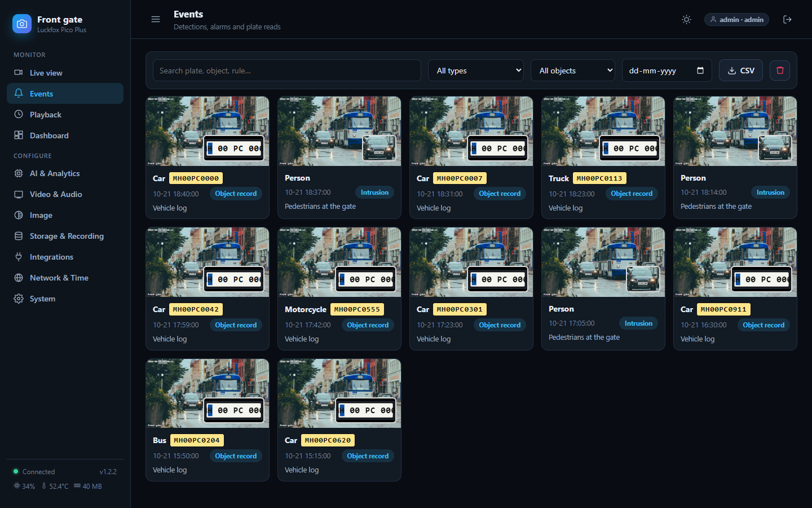812x508 pixels.
Task: Click the 40 MB memory reading
Action: 88,486
